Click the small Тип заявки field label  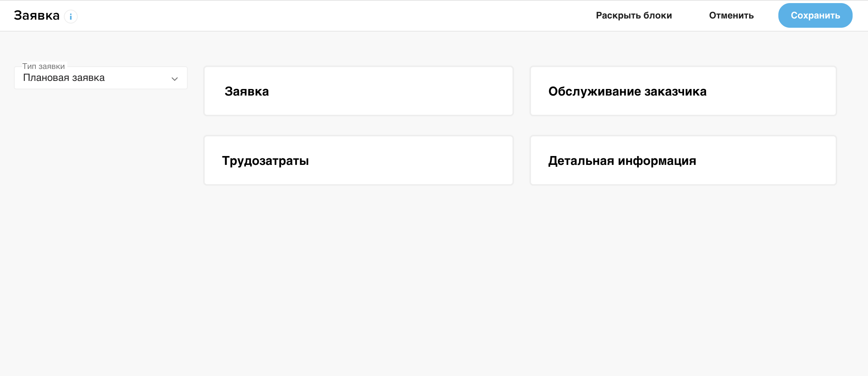coord(43,66)
